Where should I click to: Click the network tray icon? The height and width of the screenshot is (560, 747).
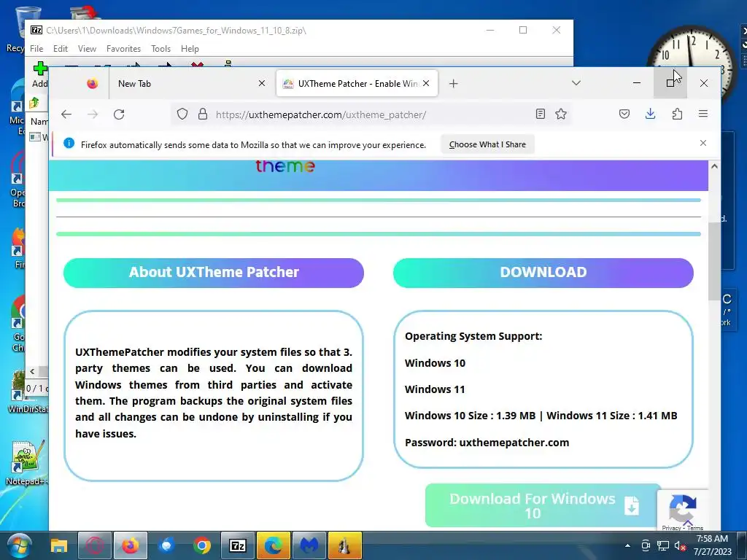662,545
